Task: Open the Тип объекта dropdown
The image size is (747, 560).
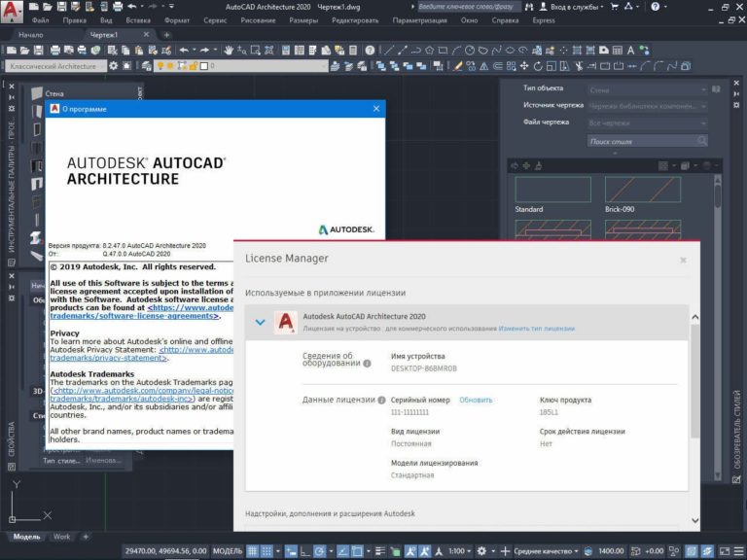Action: pos(648,90)
